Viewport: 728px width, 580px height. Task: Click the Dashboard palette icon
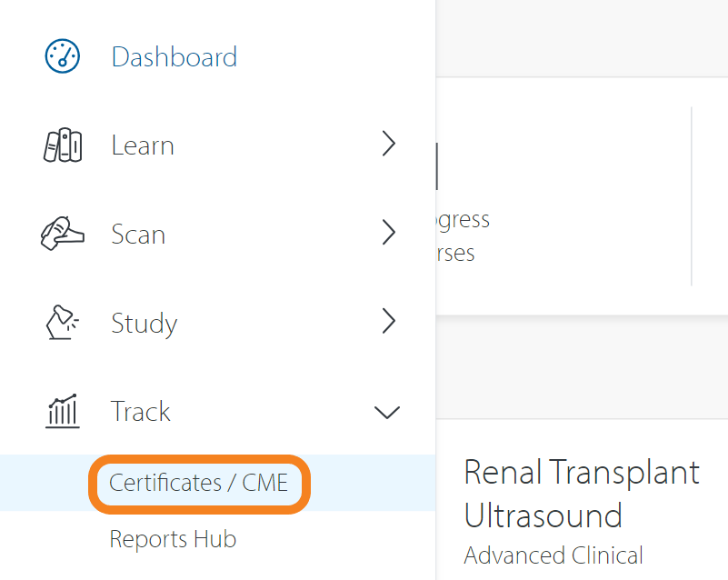click(x=62, y=56)
